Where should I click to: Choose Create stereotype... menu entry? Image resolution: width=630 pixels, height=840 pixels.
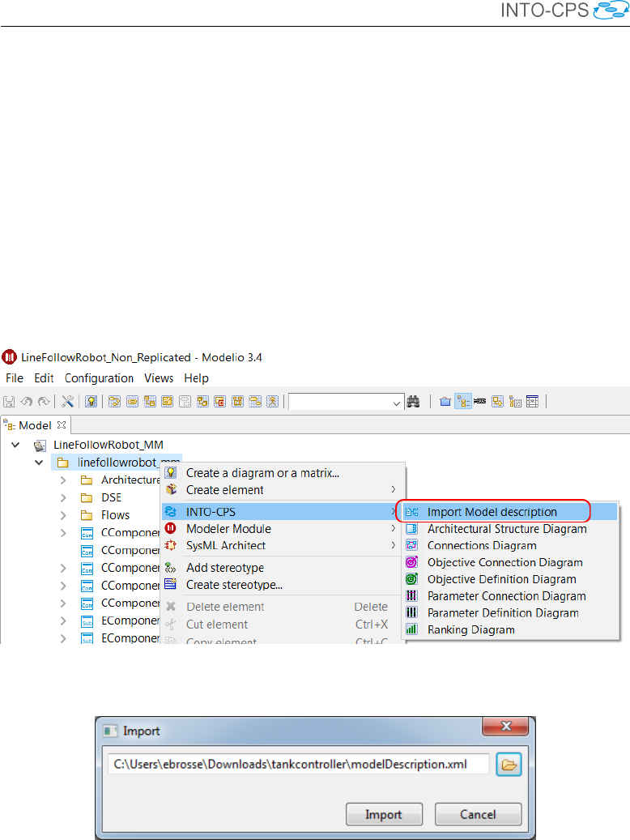pyautogui.click(x=234, y=585)
